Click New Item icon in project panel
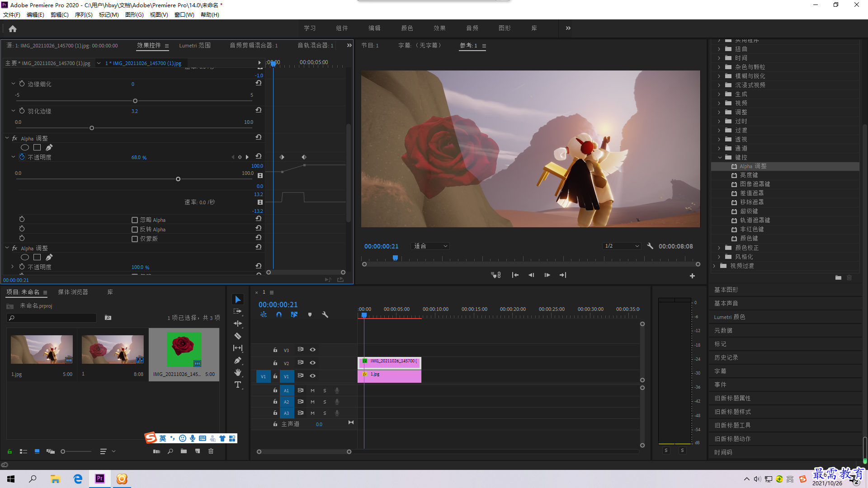The height and width of the screenshot is (488, 868). coord(198,451)
